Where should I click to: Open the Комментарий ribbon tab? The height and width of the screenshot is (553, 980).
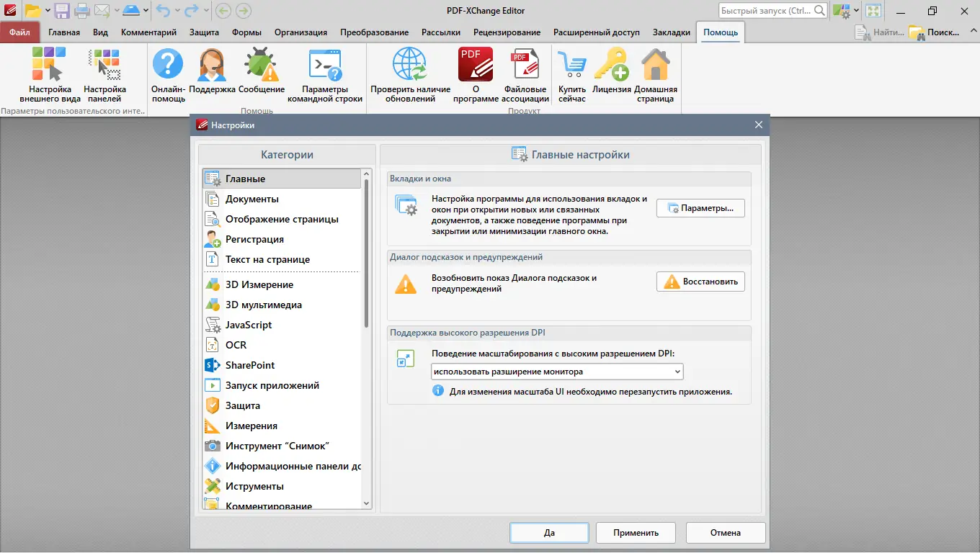149,32
